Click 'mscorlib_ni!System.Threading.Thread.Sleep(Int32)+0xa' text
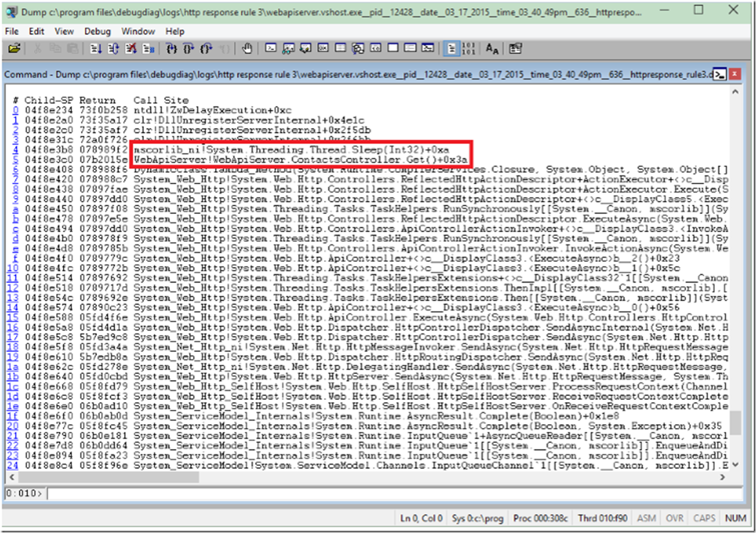 (291, 150)
